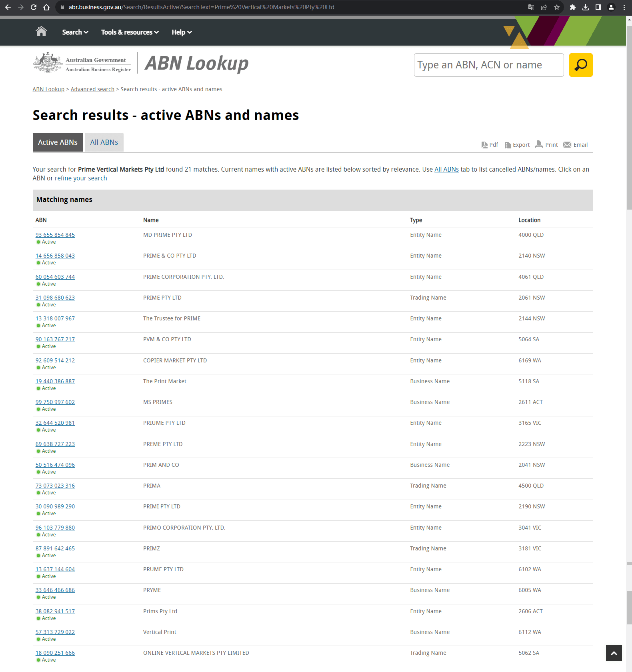
Task: Open ABN 38 082 941 517
Action: click(x=55, y=611)
